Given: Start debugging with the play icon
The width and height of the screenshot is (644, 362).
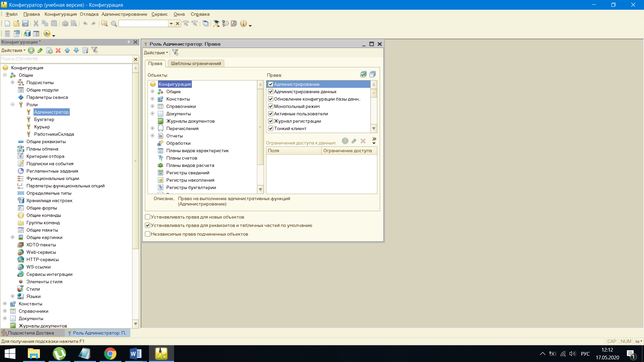Looking at the screenshot, I should click(x=47, y=34).
